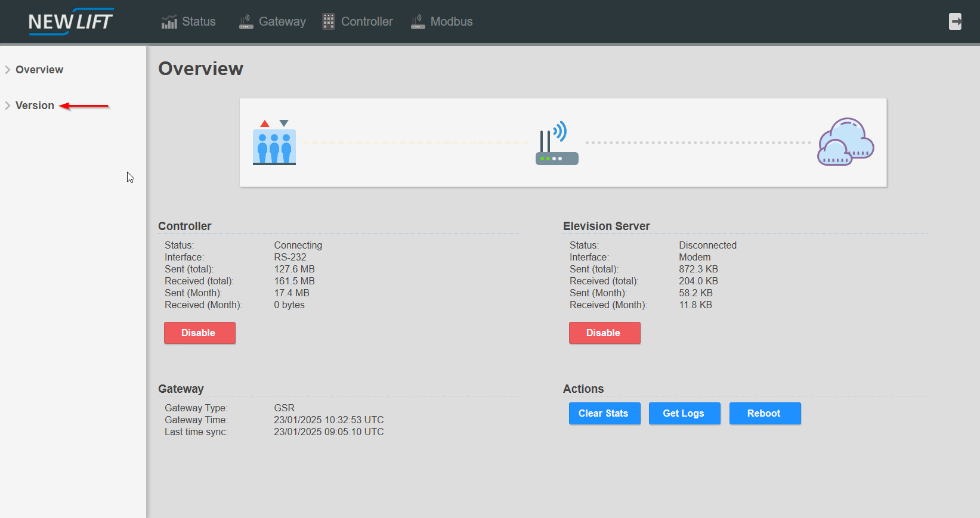
Task: Click the Overview page heading
Action: (200, 69)
